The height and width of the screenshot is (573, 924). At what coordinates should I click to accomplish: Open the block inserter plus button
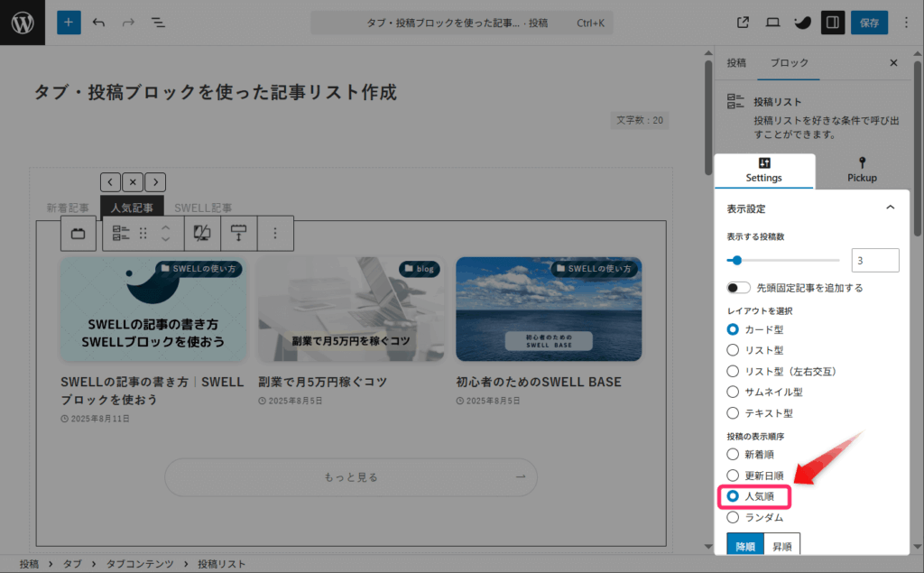(x=69, y=23)
